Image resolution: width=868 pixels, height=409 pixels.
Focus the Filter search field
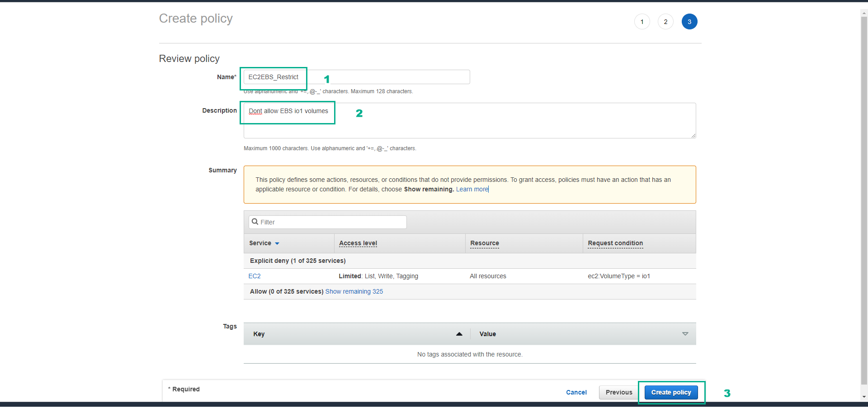point(328,222)
